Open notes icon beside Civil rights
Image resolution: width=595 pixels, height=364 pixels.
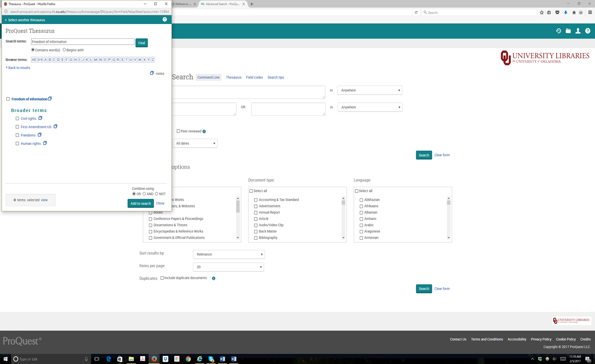(40, 118)
